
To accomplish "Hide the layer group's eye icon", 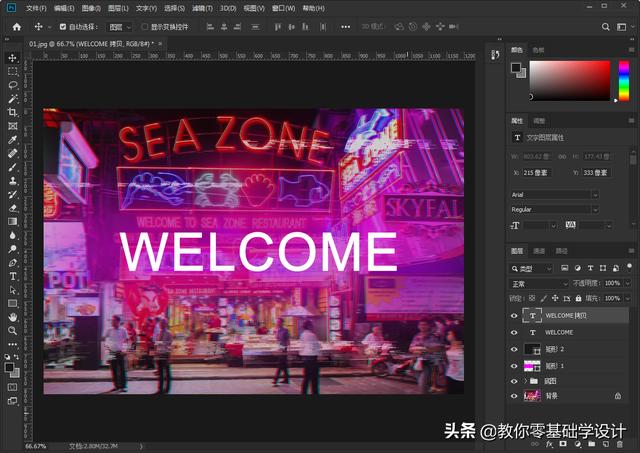I will point(514,381).
